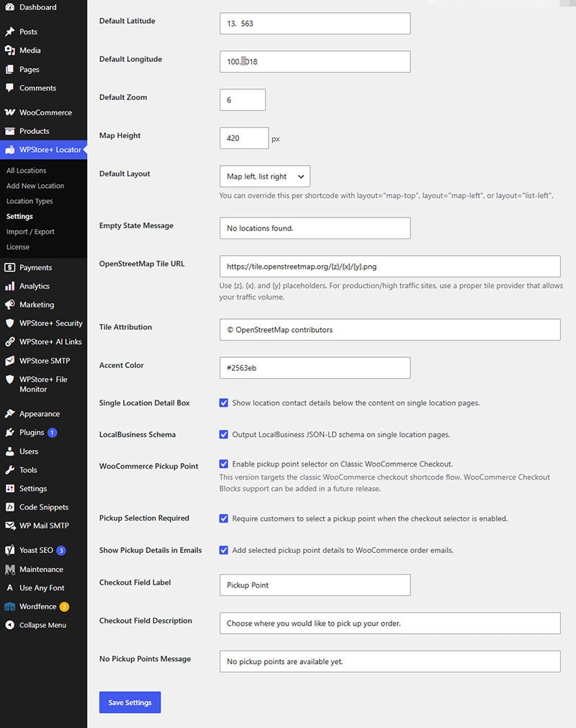Image resolution: width=576 pixels, height=728 pixels.
Task: Click the Tile Attribution input field
Action: pos(390,330)
